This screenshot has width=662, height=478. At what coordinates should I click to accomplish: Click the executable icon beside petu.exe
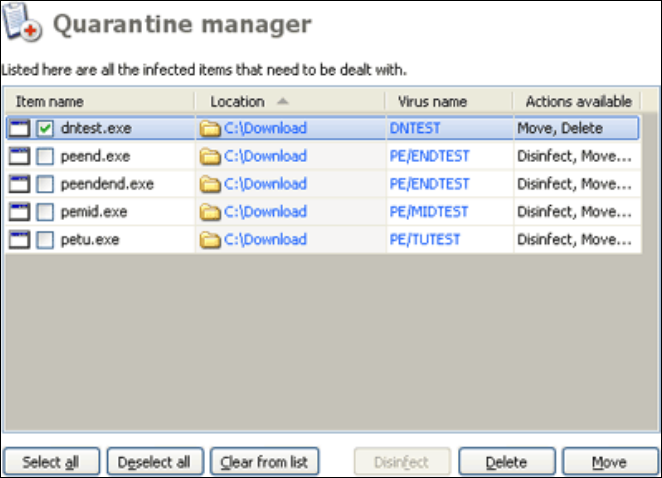(20, 240)
